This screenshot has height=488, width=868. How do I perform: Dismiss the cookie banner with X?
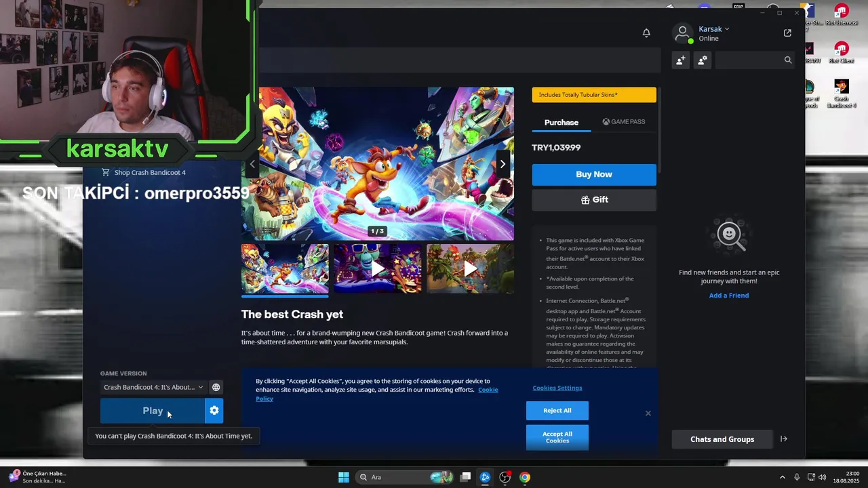click(648, 413)
